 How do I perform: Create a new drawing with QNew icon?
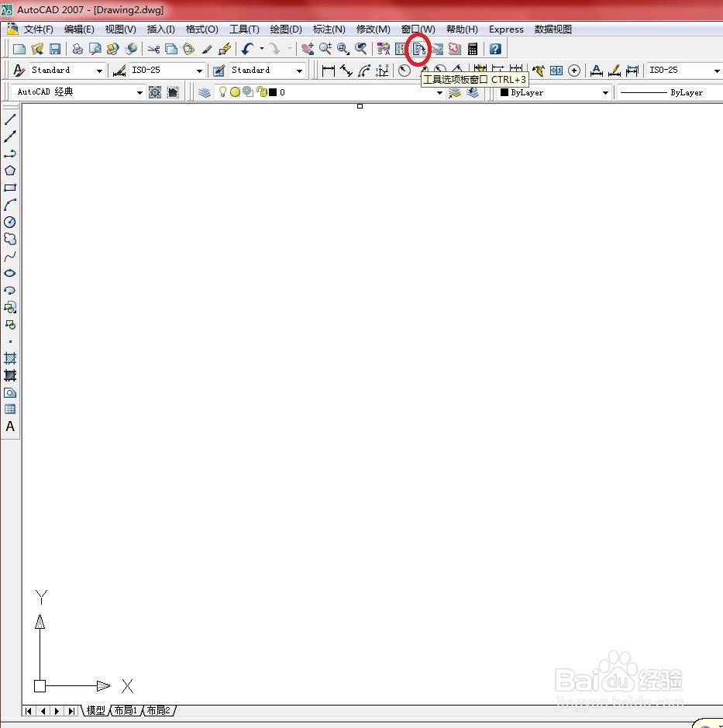click(x=19, y=49)
